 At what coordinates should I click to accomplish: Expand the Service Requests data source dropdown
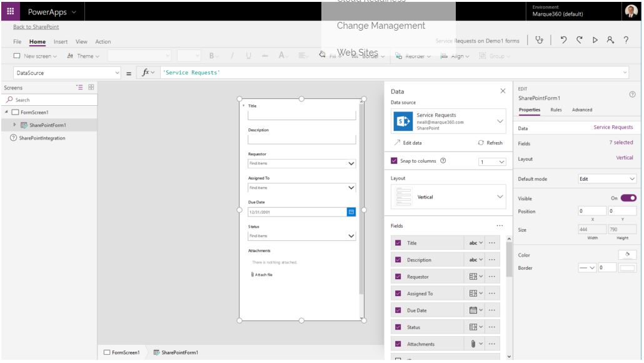[x=500, y=121]
